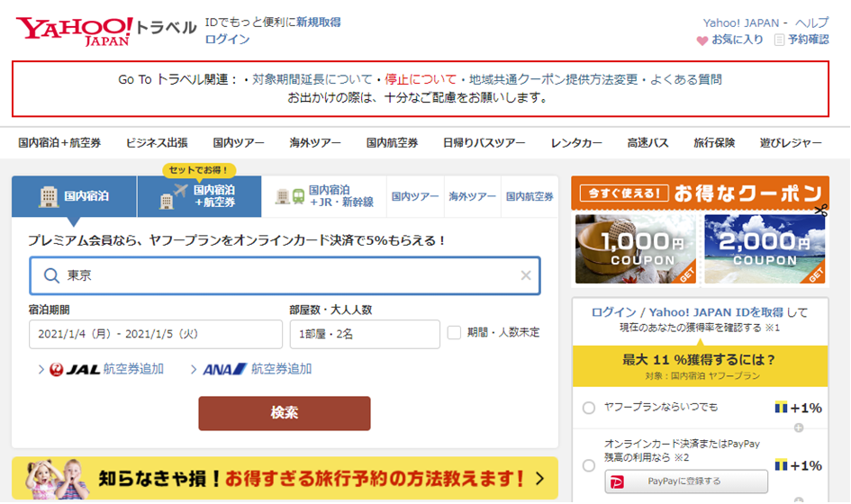Image resolution: width=851 pixels, height=504 pixels.
Task: Select the 国内宿泊 tab
Action: 75,196
